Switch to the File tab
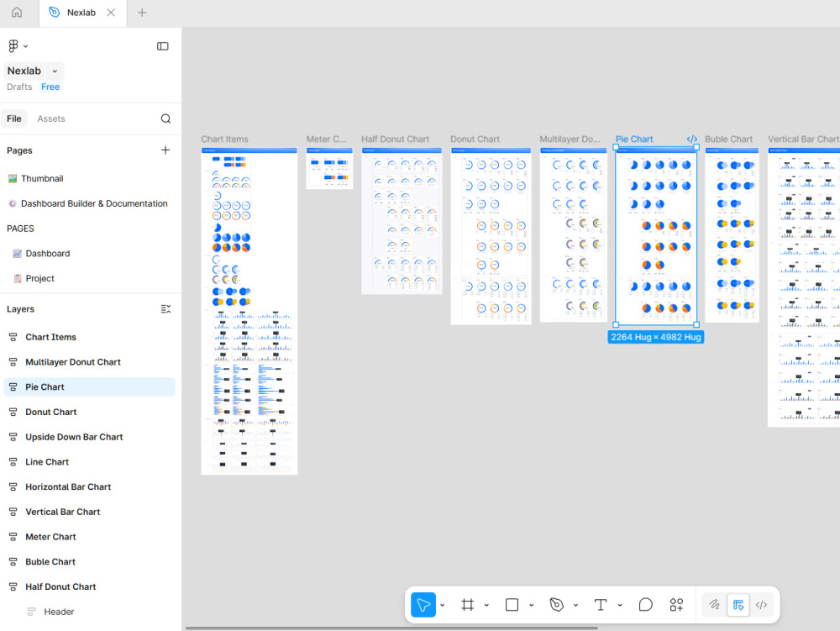The height and width of the screenshot is (631, 840). pyautogui.click(x=14, y=119)
